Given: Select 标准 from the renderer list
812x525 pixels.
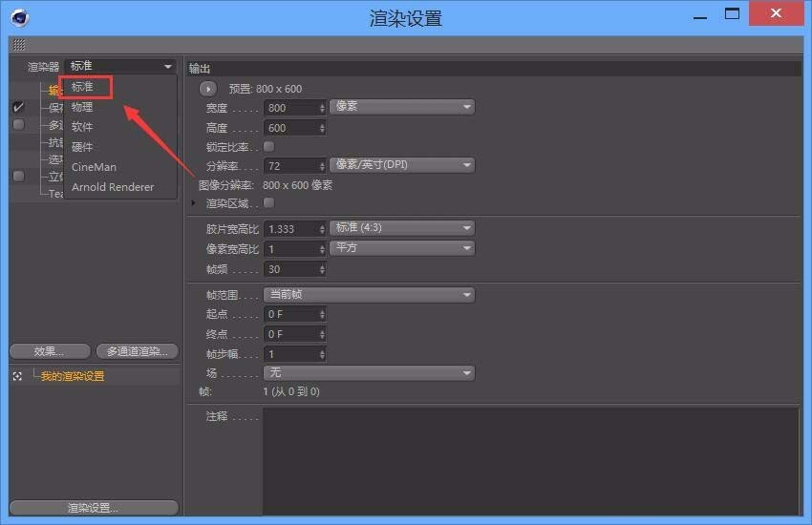Looking at the screenshot, I should 84,87.
